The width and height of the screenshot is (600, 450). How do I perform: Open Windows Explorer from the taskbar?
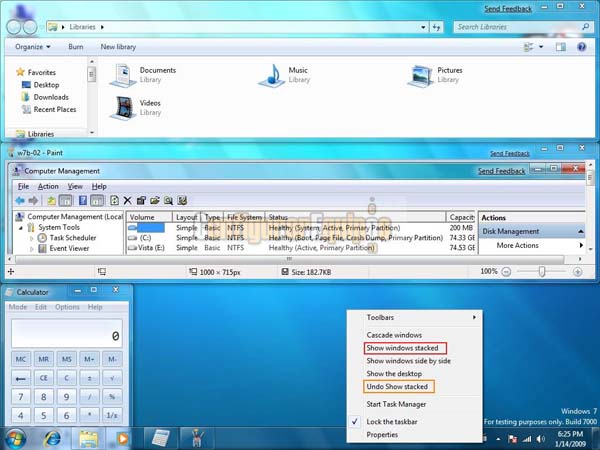[x=88, y=439]
